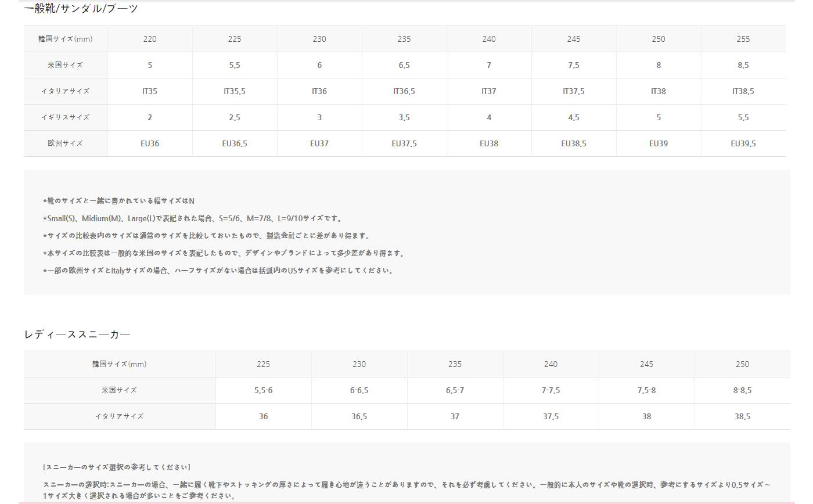Viewport: 813px width, 504px height.
Task: Click the 米国サイズ row label
Action: tap(64, 65)
